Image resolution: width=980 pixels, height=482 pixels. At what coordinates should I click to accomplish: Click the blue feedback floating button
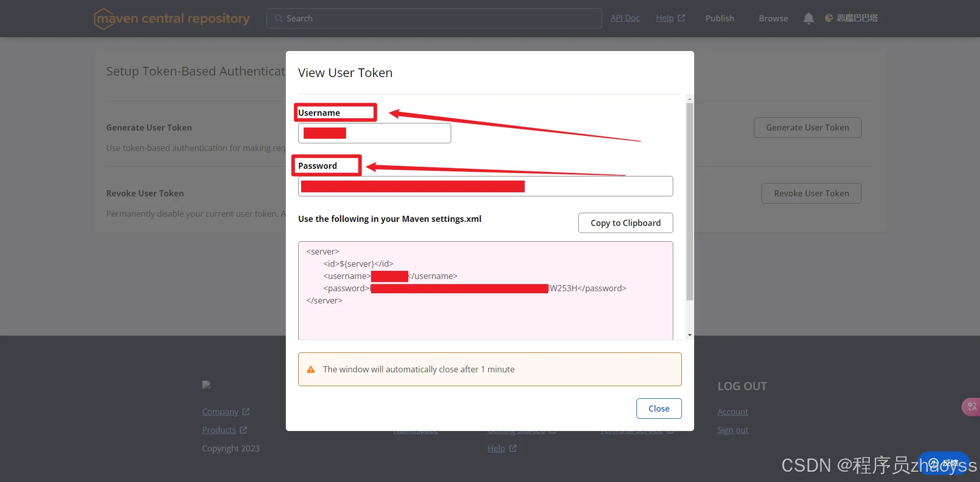(x=943, y=463)
